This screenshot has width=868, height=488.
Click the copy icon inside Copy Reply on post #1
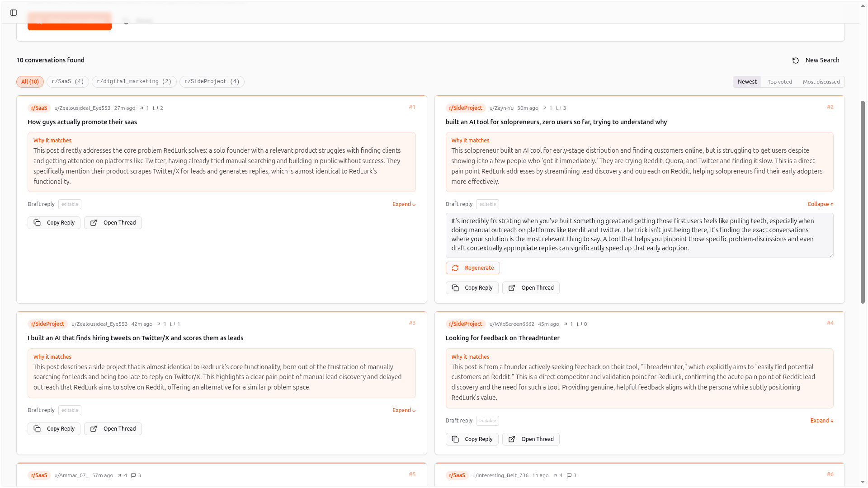pyautogui.click(x=38, y=223)
